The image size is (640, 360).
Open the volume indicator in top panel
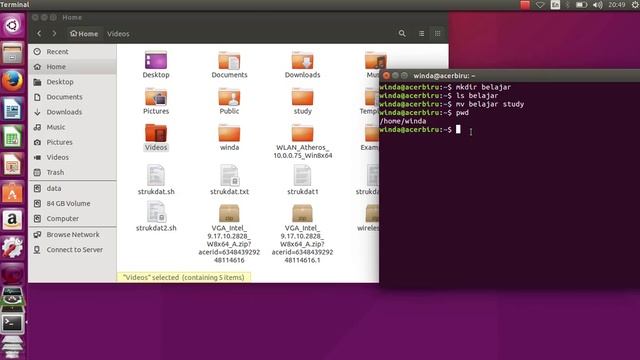click(x=598, y=5)
